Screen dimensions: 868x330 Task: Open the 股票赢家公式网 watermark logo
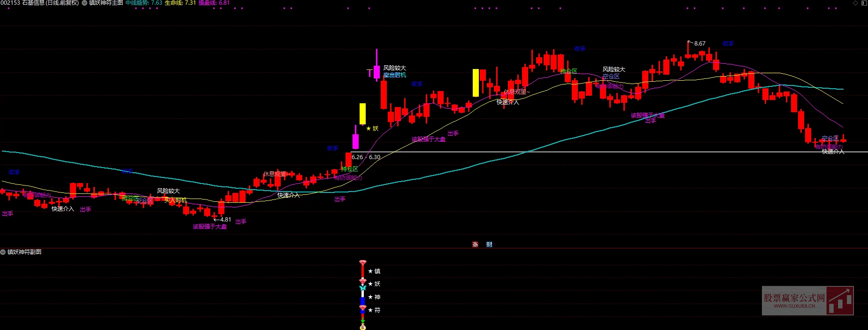point(807,300)
